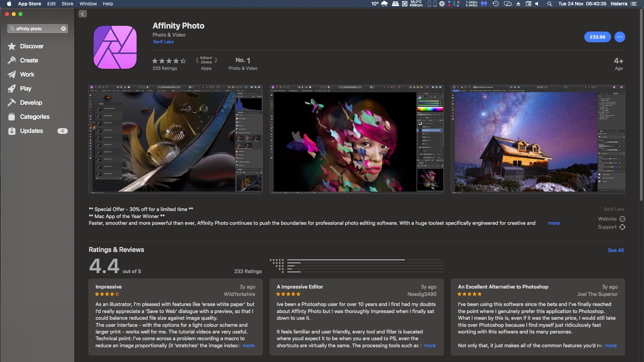
Task: Click the Special Offer 30% off line
Action: [x=141, y=209]
